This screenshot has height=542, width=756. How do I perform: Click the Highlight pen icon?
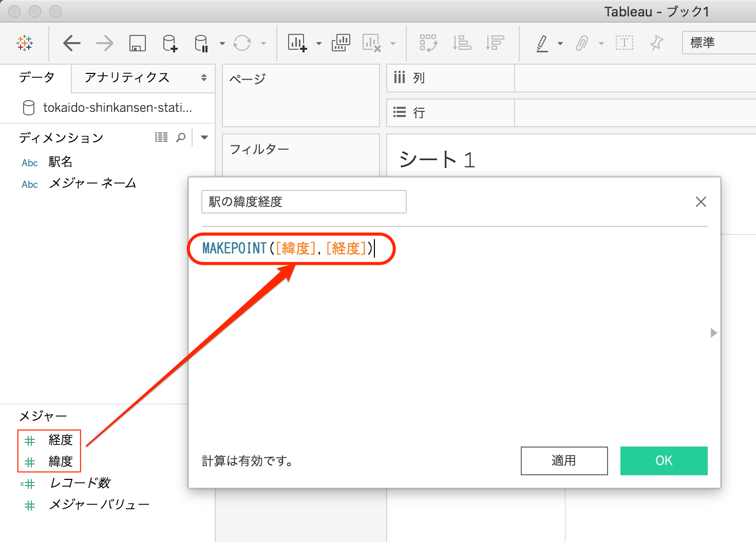click(542, 43)
